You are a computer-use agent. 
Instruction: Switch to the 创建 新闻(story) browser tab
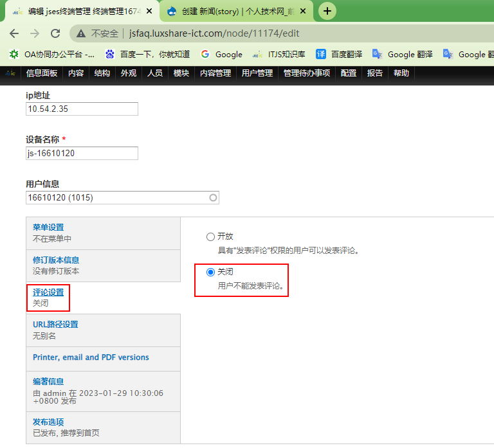coord(235,11)
